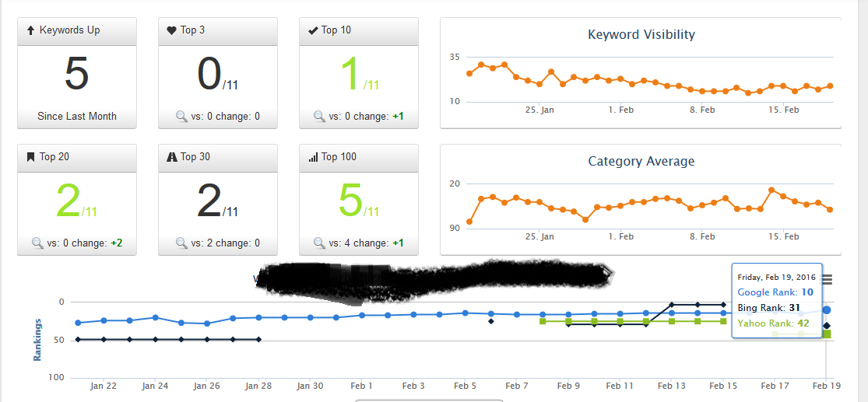
Task: Click the heart icon in Top 3 header
Action: pos(171,30)
